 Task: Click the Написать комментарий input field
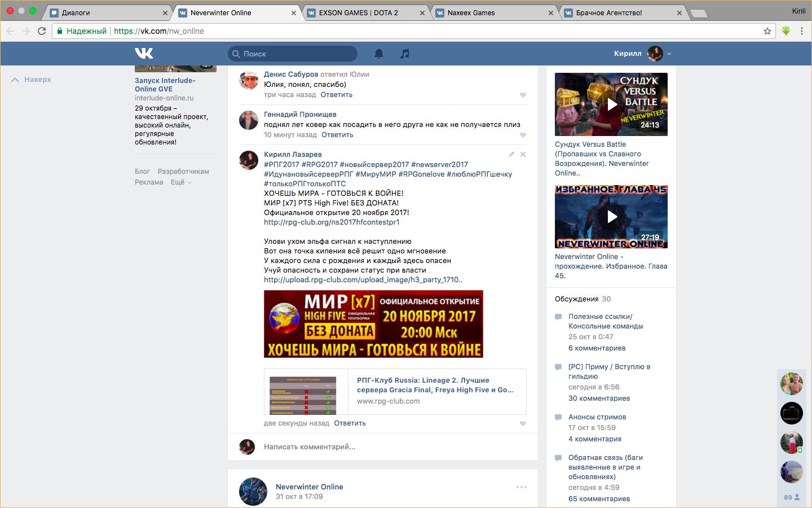pos(389,447)
